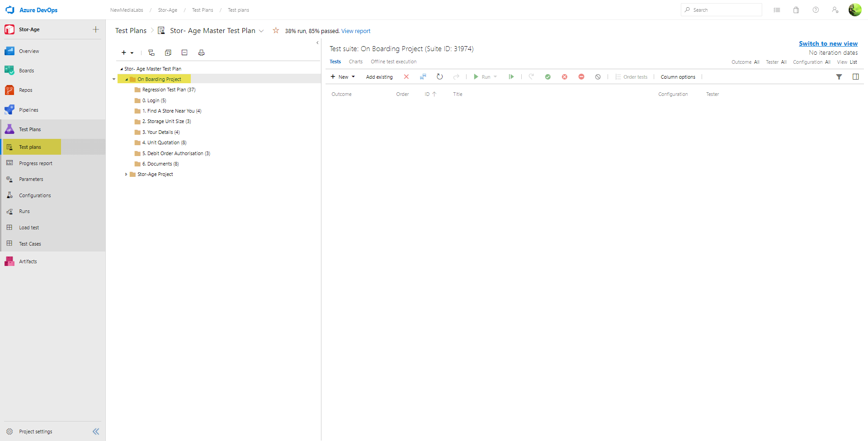Click the Column options button
The width and height of the screenshot is (868, 441).
pos(678,77)
